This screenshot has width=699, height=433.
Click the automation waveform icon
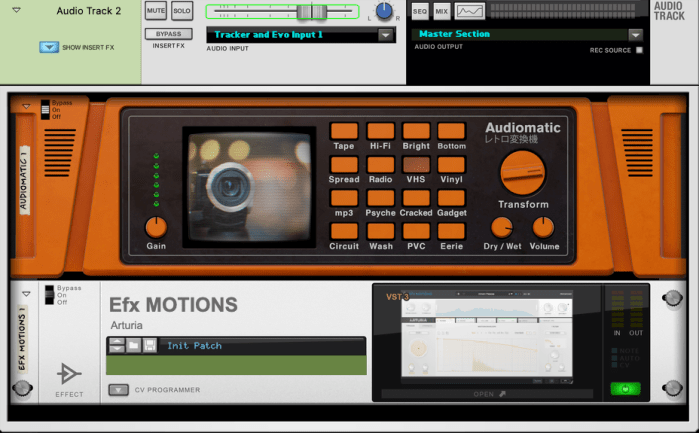pos(470,11)
